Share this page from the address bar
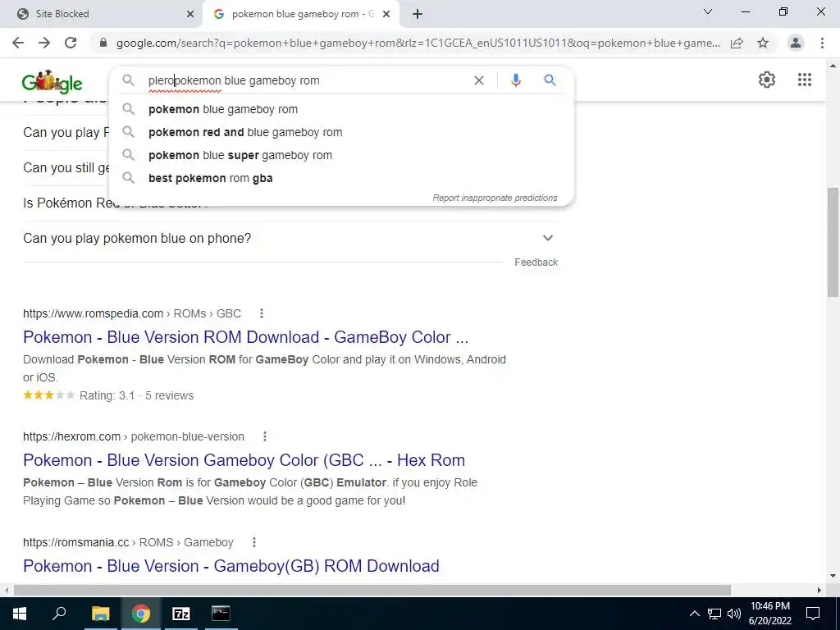 [737, 43]
